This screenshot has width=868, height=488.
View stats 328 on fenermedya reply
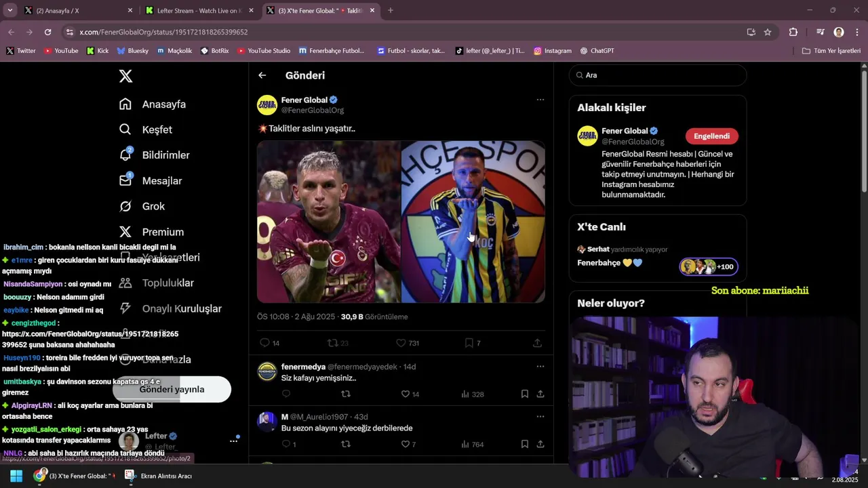[472, 394]
